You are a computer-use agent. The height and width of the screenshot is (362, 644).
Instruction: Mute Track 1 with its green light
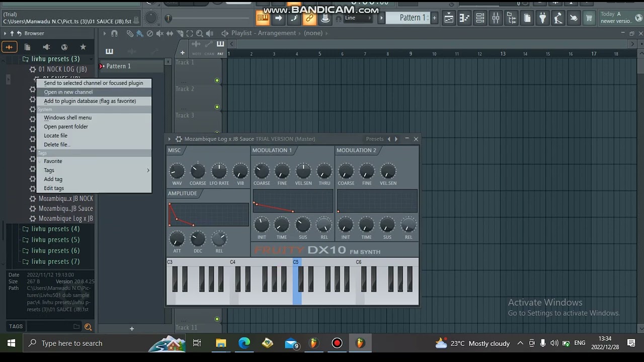point(217,80)
